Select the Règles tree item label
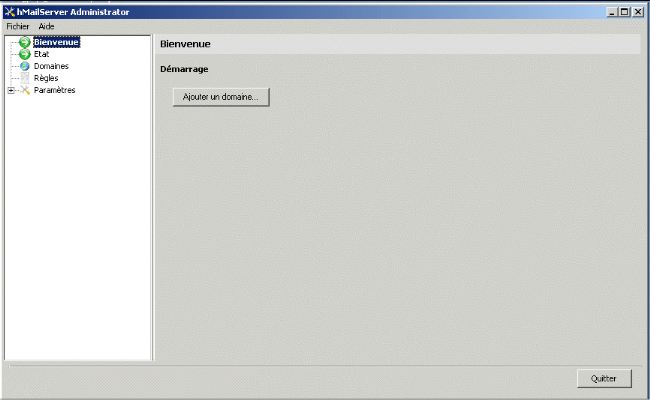The width and height of the screenshot is (650, 400). [46, 78]
